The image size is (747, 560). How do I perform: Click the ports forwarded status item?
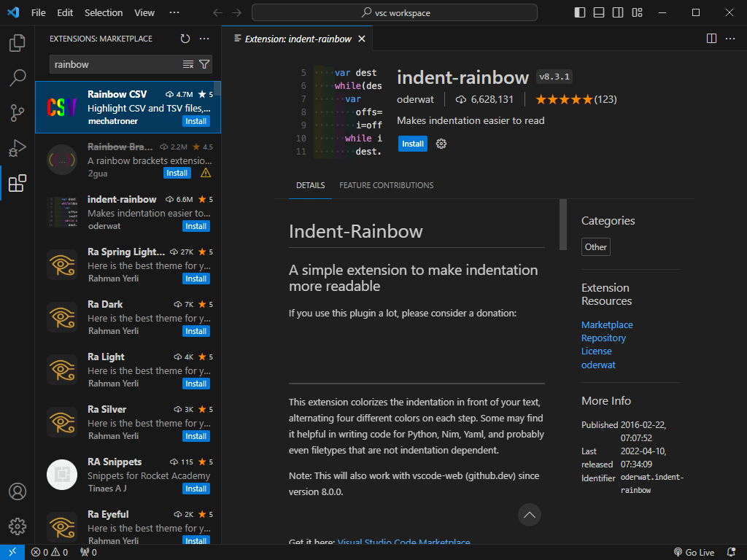pyautogui.click(x=88, y=553)
